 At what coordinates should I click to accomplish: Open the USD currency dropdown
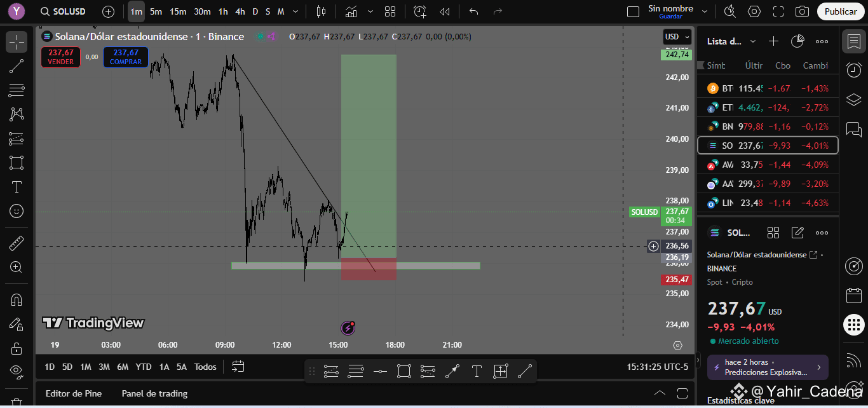pyautogui.click(x=677, y=37)
